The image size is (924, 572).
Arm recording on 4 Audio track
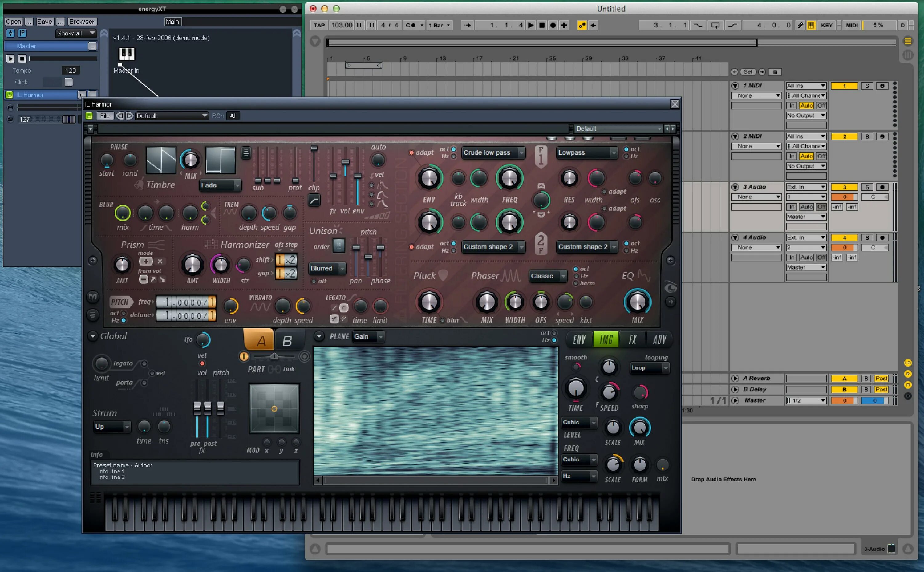pos(882,237)
